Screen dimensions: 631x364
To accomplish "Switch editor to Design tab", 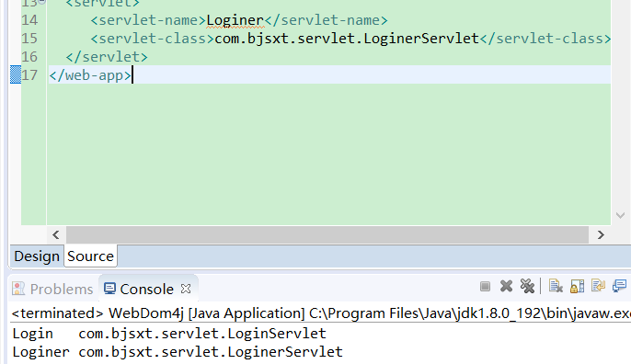I will (37, 256).
